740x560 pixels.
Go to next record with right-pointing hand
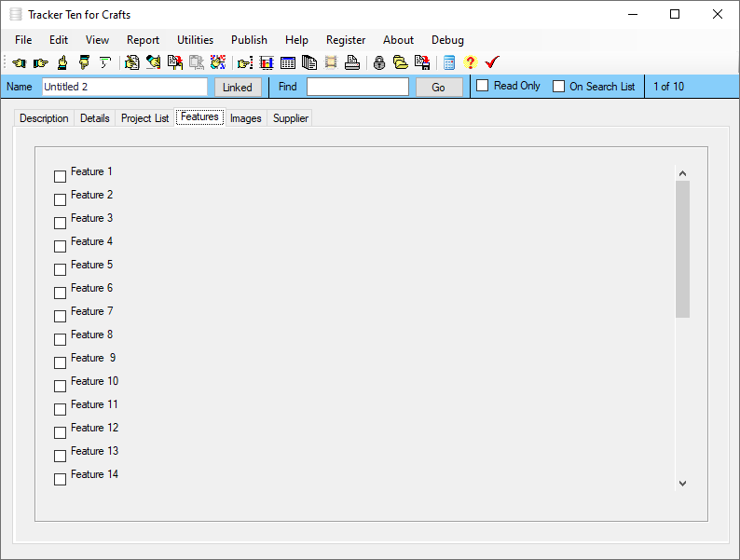(41, 62)
